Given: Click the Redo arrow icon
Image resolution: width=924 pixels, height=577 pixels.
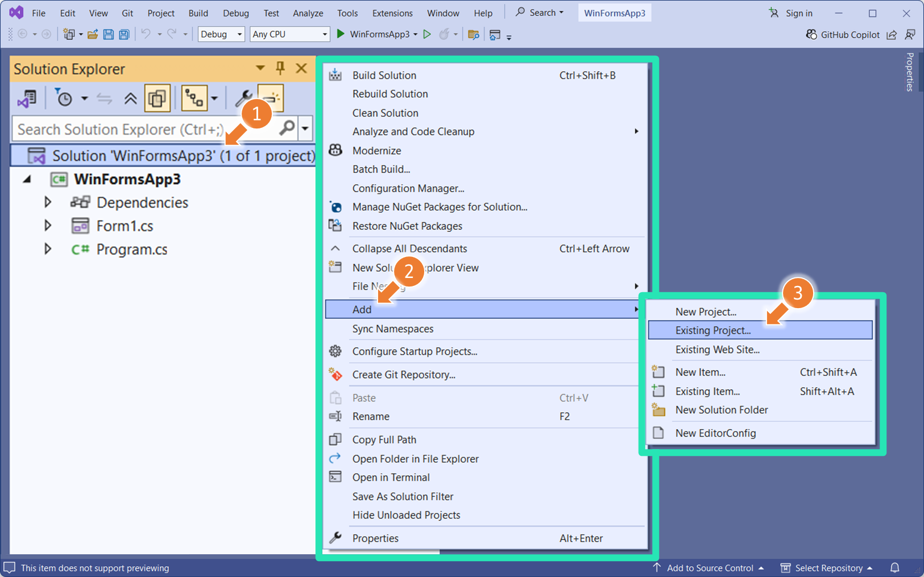Looking at the screenshot, I should click(172, 34).
